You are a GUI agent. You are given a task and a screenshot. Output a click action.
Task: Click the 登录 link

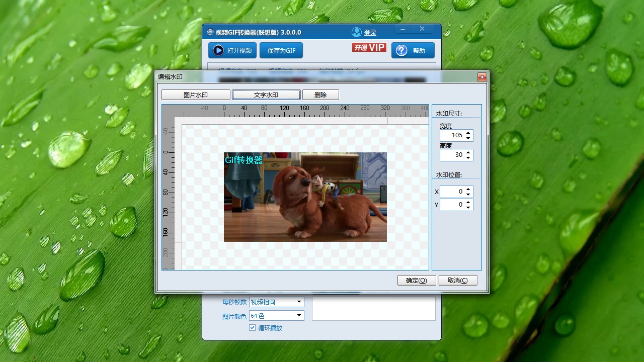click(x=370, y=33)
